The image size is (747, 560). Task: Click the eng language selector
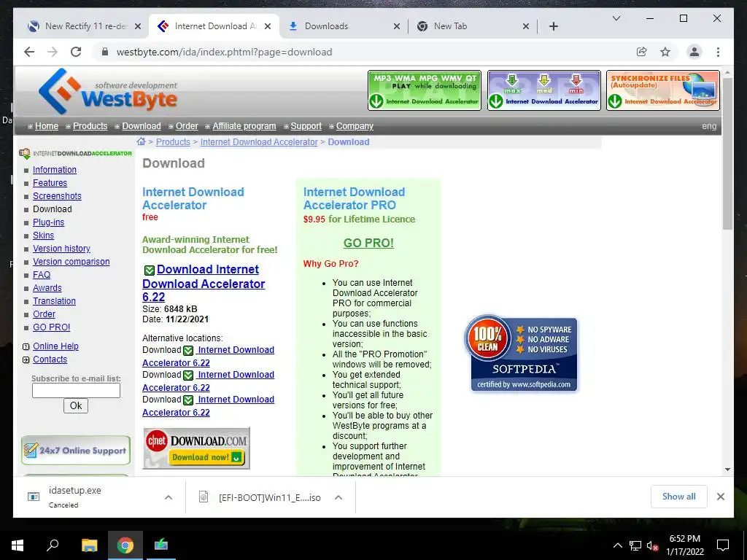pos(709,126)
